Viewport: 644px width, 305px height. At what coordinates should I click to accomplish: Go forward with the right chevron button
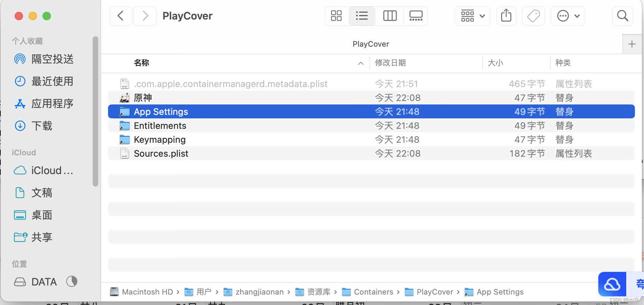pos(145,16)
